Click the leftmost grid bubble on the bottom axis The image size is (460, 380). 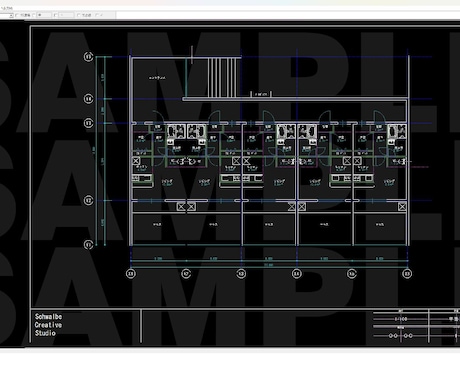[131, 274]
